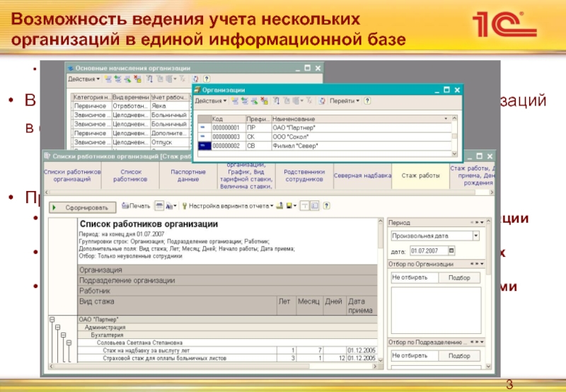
Task: Open the Северная надбавка tab
Action: (x=362, y=175)
